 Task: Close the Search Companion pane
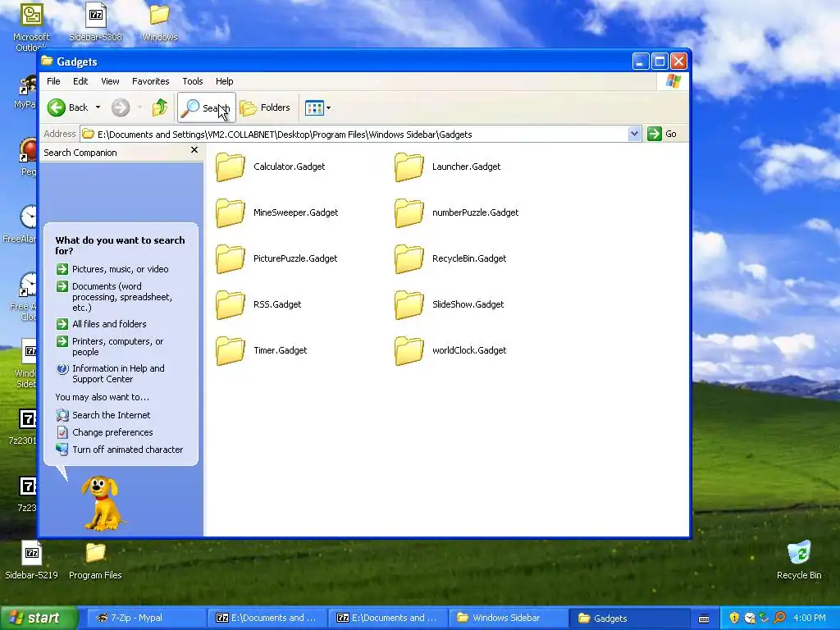click(x=194, y=150)
